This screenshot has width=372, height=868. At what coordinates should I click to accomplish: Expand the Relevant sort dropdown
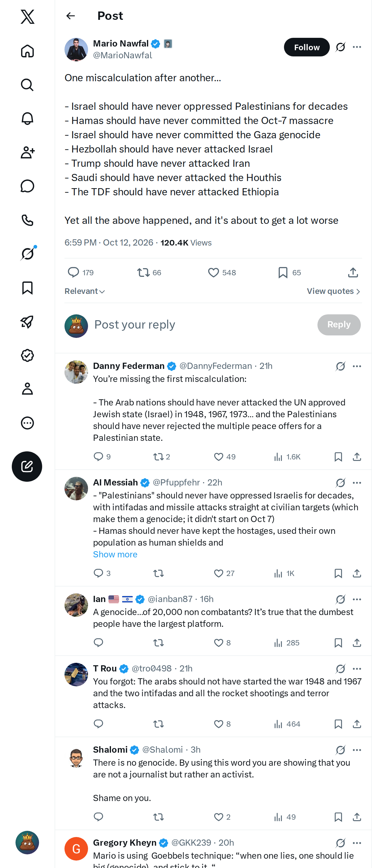[85, 291]
